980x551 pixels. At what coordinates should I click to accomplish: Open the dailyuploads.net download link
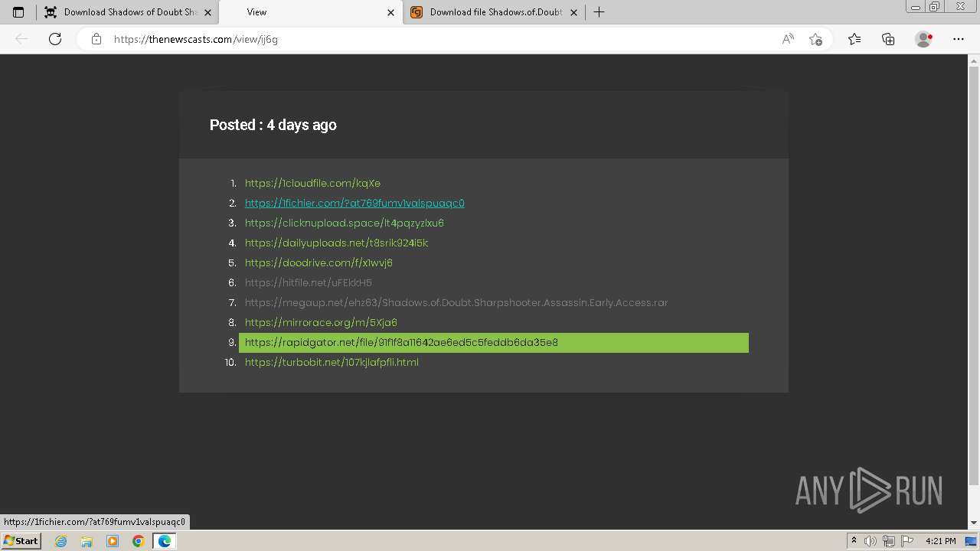coord(336,243)
